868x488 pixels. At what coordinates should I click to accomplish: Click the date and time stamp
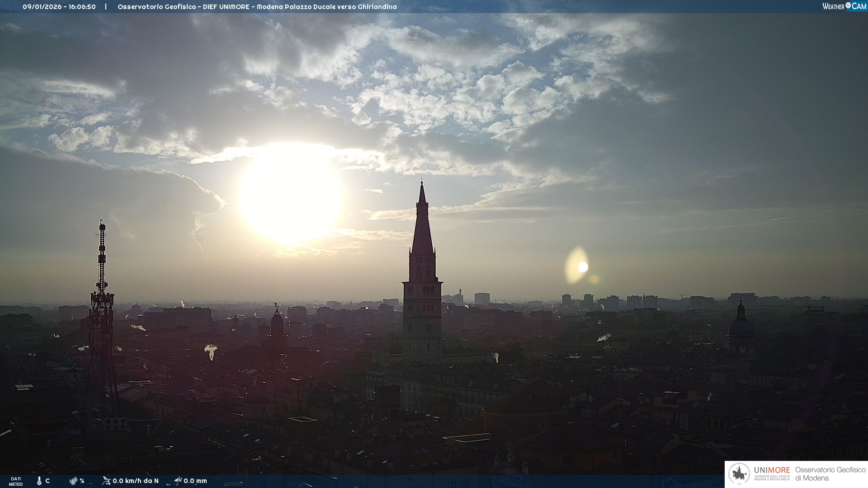click(59, 7)
